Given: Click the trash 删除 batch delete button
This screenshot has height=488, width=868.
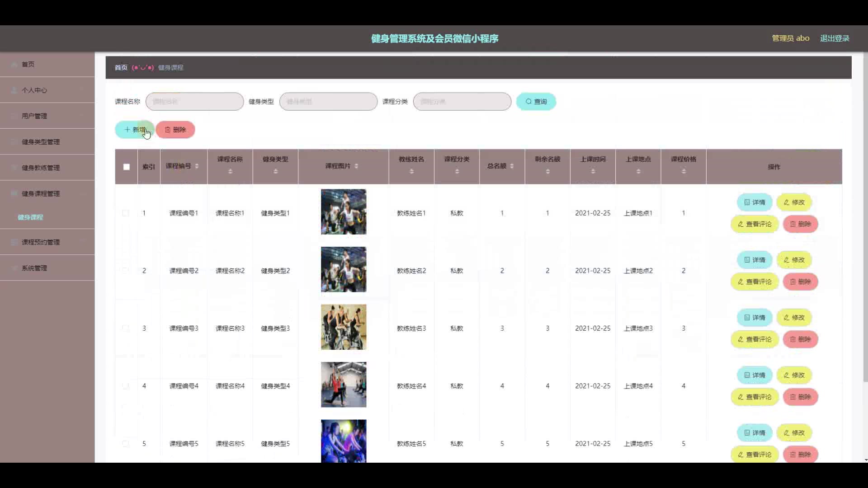Looking at the screenshot, I should click(x=175, y=130).
